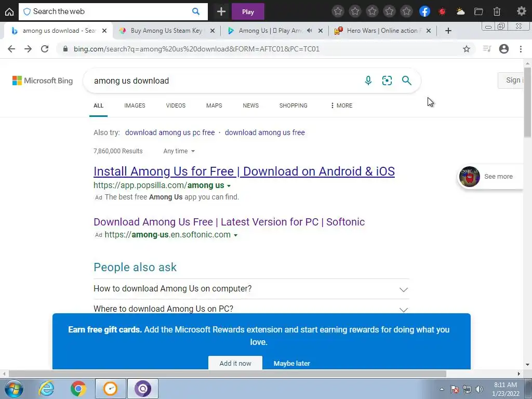Try 'download among us pc free' suggestion
532x399 pixels.
(x=170, y=132)
